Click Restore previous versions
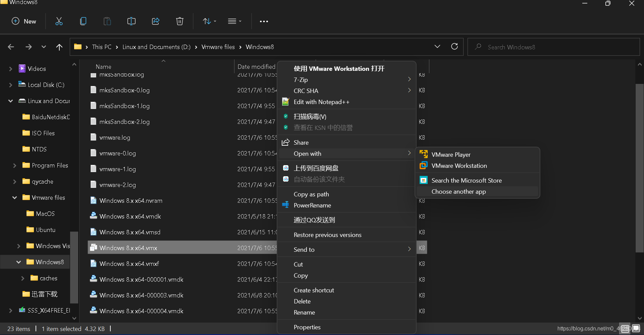Image resolution: width=644 pixels, height=335 pixels. (347, 235)
